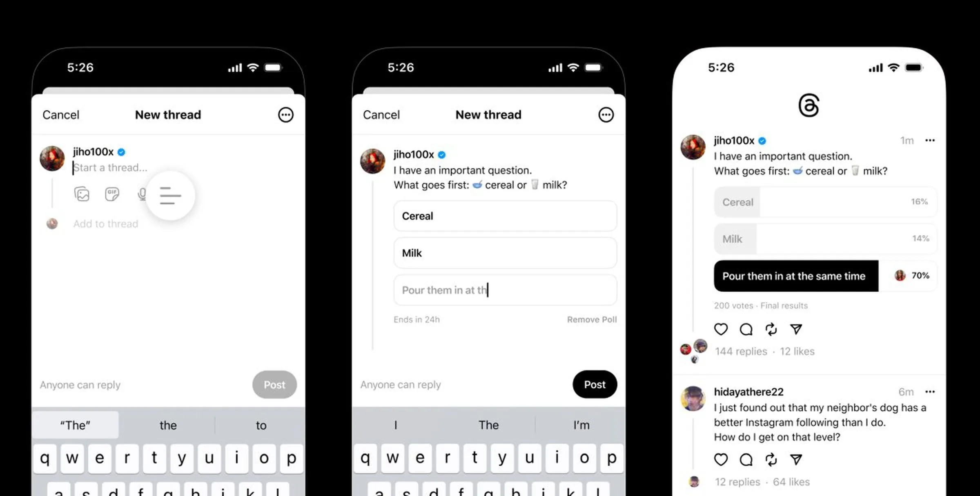Image resolution: width=980 pixels, height=496 pixels.
Task: Tap 'Remove Poll' to delete the poll
Action: click(591, 319)
